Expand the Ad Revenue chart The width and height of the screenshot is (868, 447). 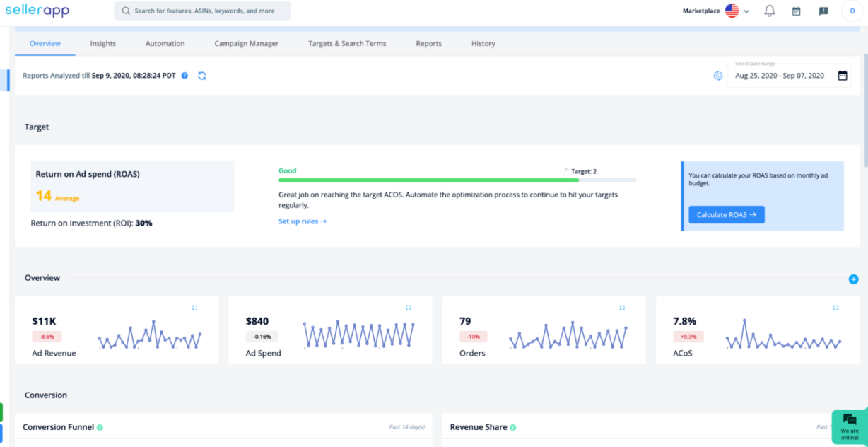[194, 308]
